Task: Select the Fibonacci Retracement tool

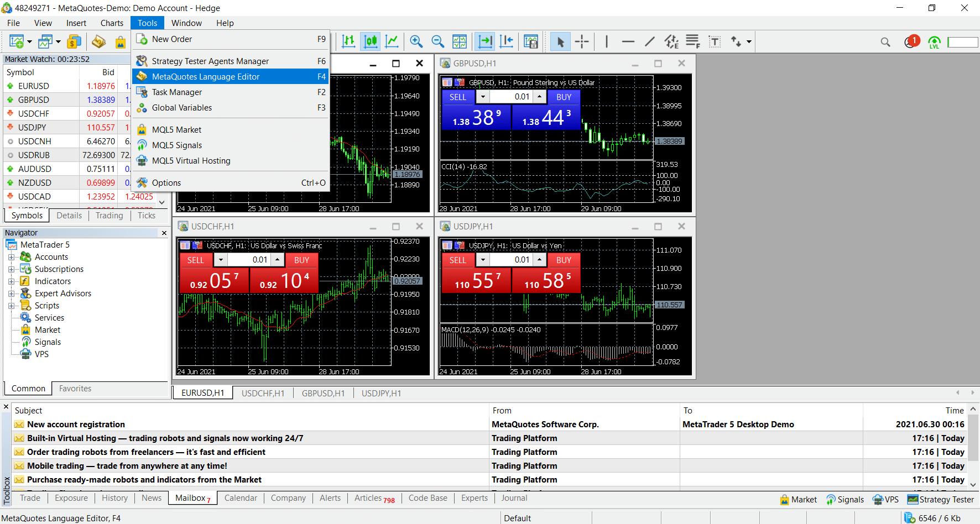Action: point(693,41)
